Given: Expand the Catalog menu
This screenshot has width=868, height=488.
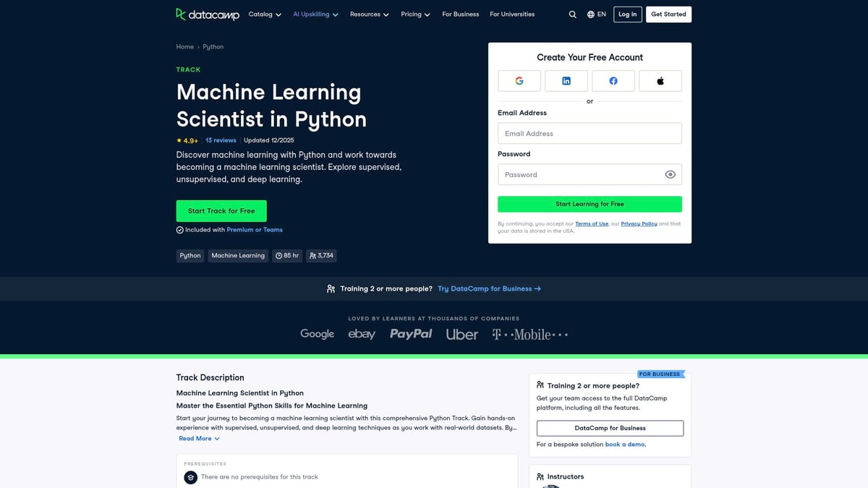Looking at the screenshot, I should (265, 14).
